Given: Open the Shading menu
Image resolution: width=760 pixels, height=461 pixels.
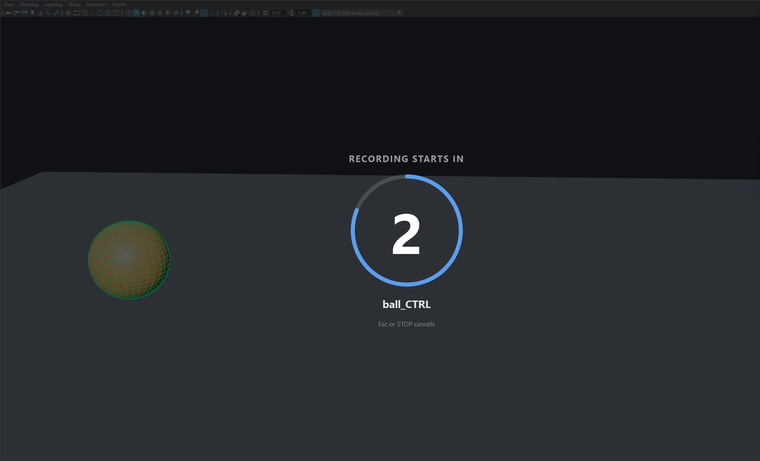Looking at the screenshot, I should (x=29, y=4).
